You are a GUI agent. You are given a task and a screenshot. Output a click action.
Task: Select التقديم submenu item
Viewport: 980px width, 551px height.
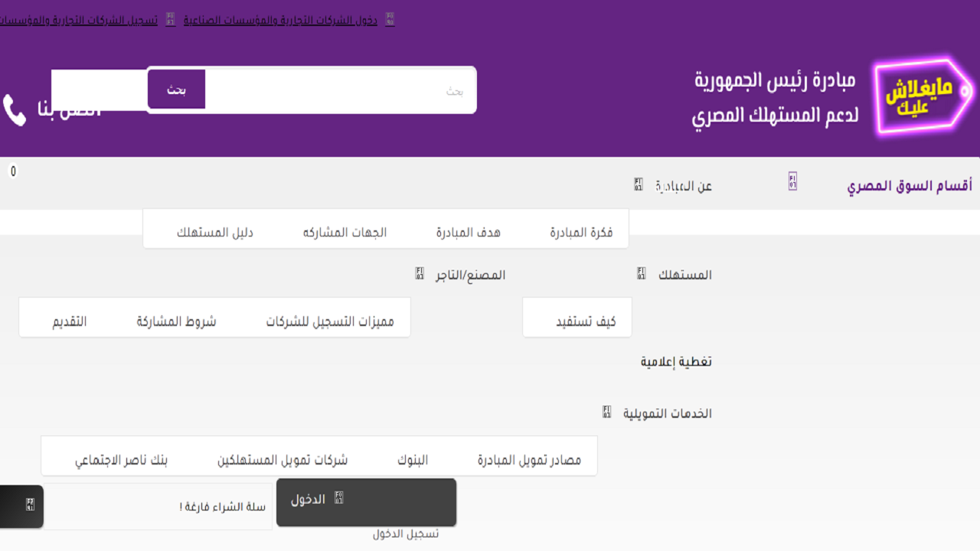click(x=70, y=321)
